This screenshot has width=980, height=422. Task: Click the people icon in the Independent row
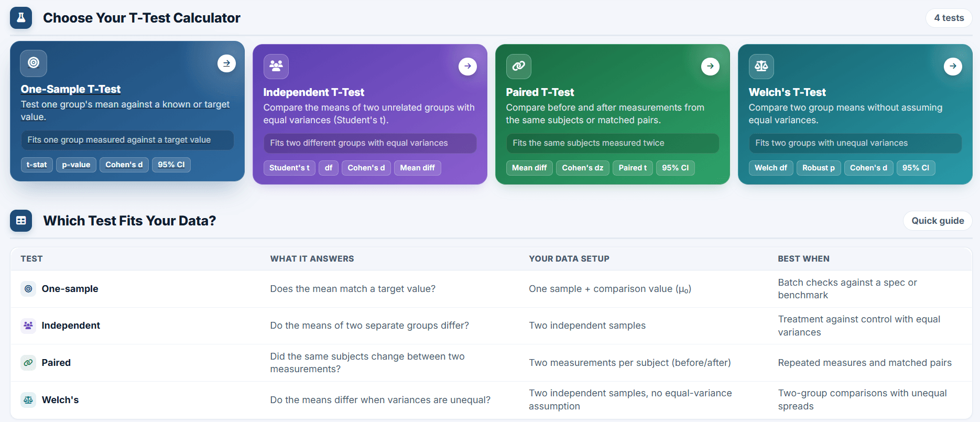pyautogui.click(x=28, y=326)
